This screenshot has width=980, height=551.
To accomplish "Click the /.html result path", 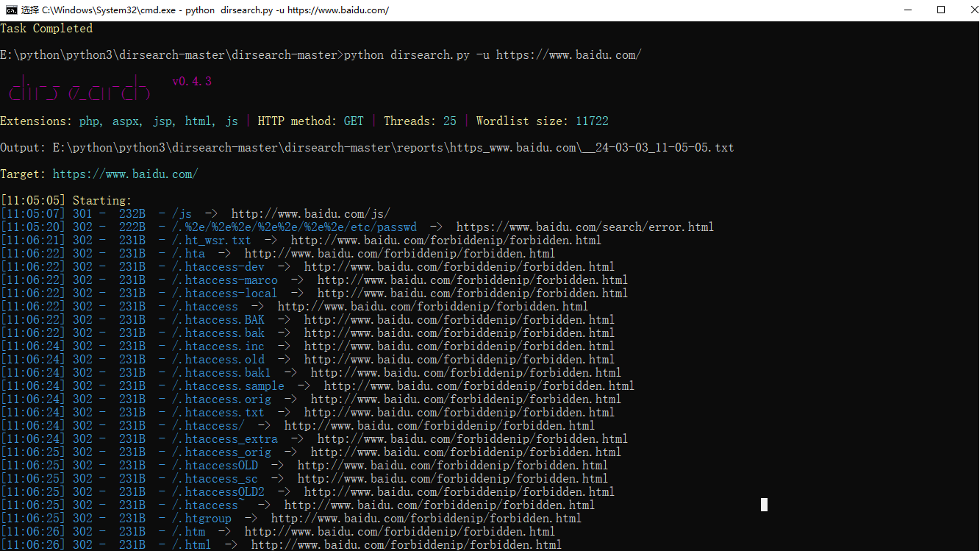I will tap(192, 545).
